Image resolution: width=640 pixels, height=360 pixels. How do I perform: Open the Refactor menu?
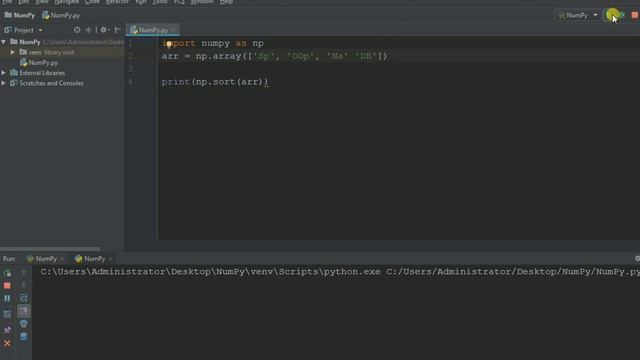coord(118,2)
